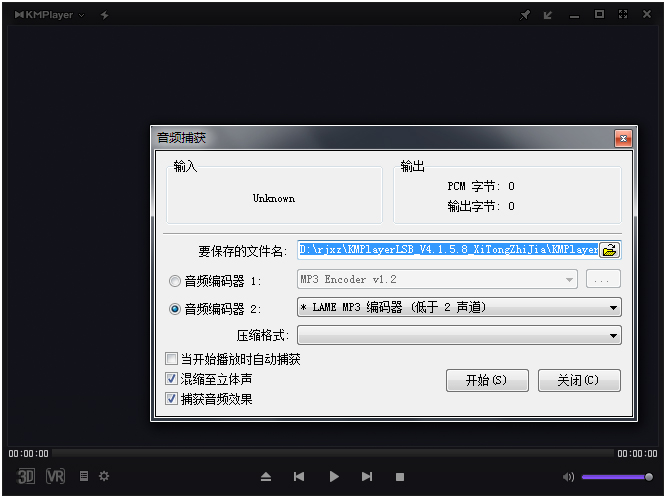This screenshot has width=666, height=498.
Task: Click the '输出字节: 0' text
Action: click(481, 206)
